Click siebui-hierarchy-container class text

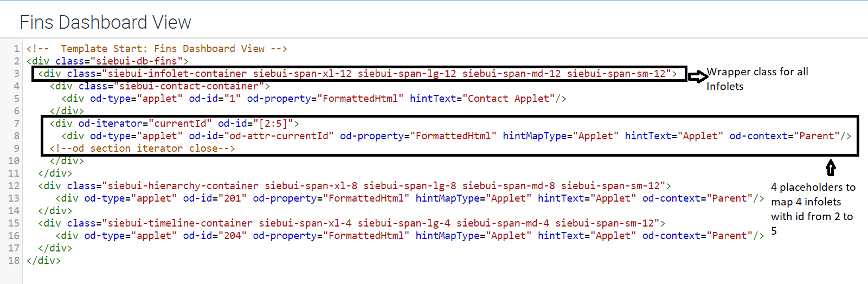coord(183,186)
